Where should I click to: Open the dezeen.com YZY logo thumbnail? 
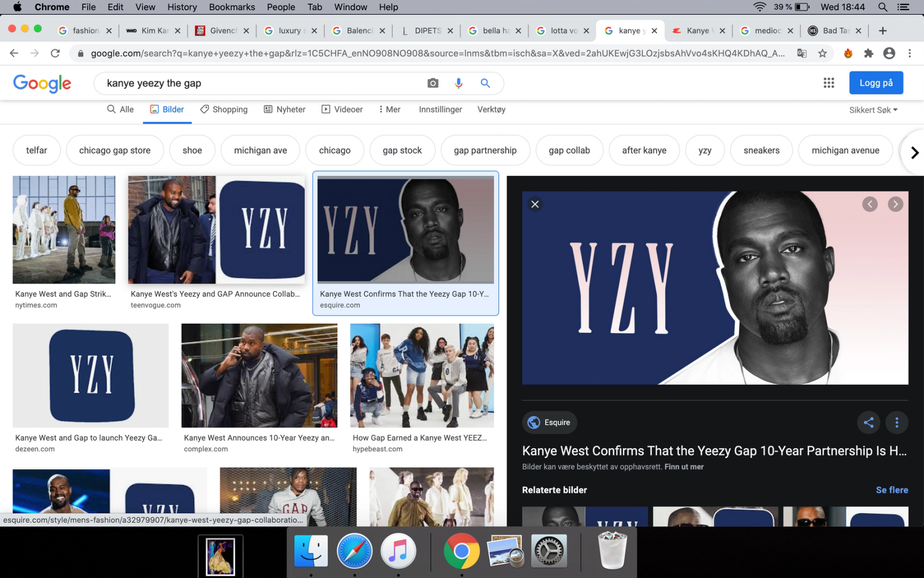pyautogui.click(x=90, y=376)
